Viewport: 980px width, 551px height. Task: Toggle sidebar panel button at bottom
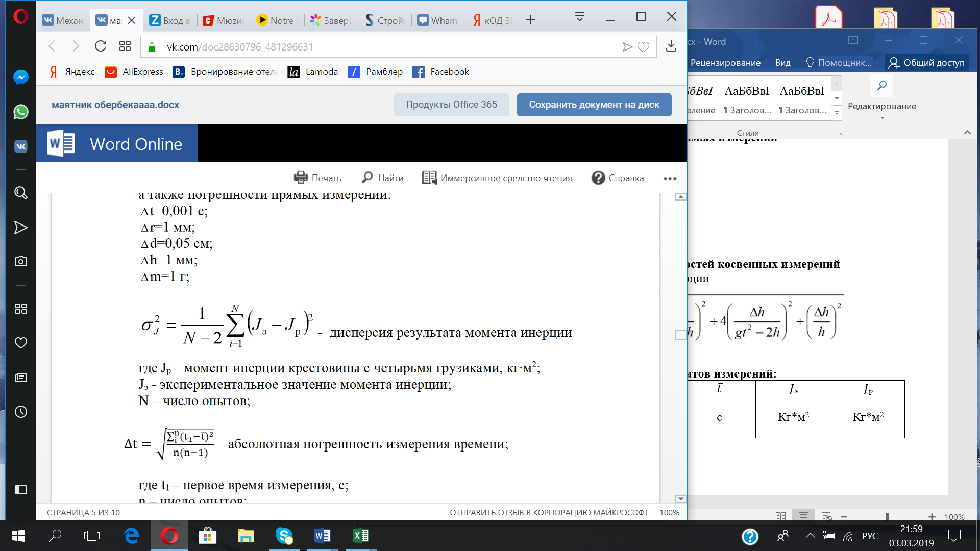pos(20,490)
